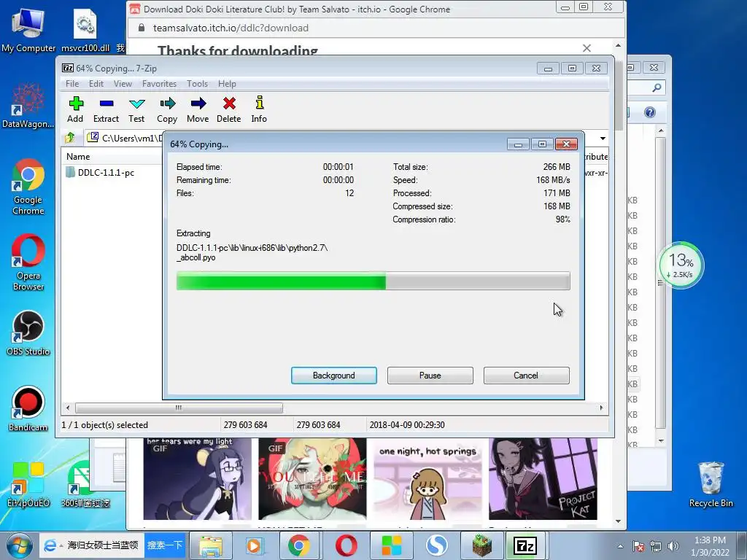747x560 pixels.
Task: Click the up-folder arrow icon in 7-Zip
Action: (70, 138)
